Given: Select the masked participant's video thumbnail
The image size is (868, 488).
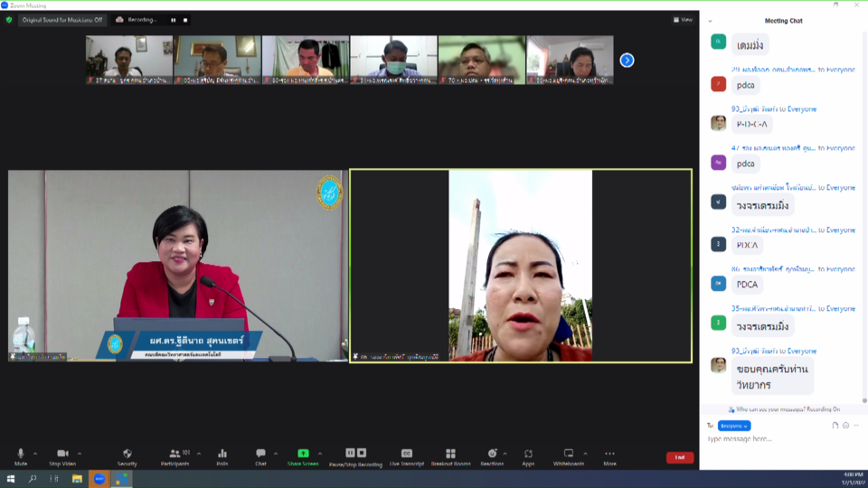Looking at the screenshot, I should click(x=393, y=60).
